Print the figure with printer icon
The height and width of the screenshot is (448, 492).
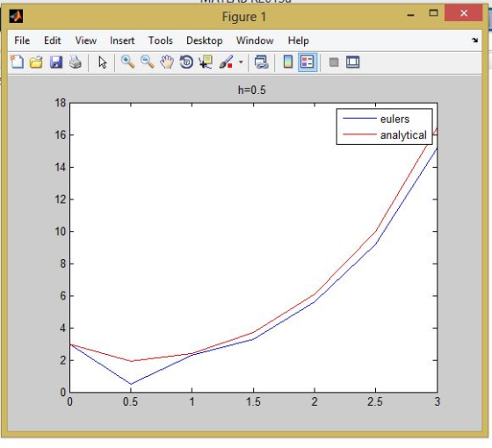pyautogui.click(x=76, y=62)
